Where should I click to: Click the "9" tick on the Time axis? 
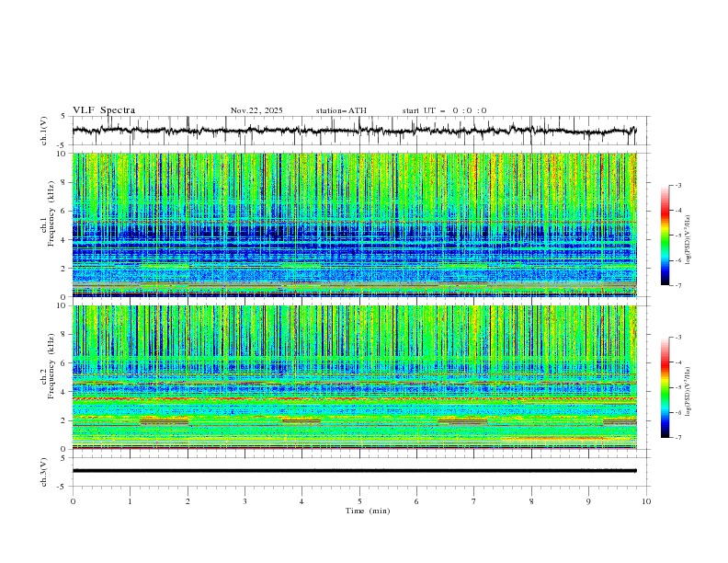pyautogui.click(x=588, y=501)
